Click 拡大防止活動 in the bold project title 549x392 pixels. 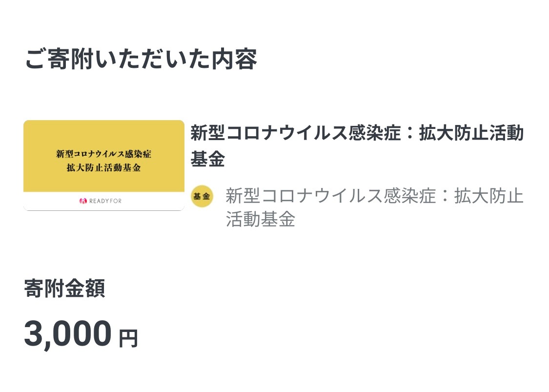click(x=471, y=133)
